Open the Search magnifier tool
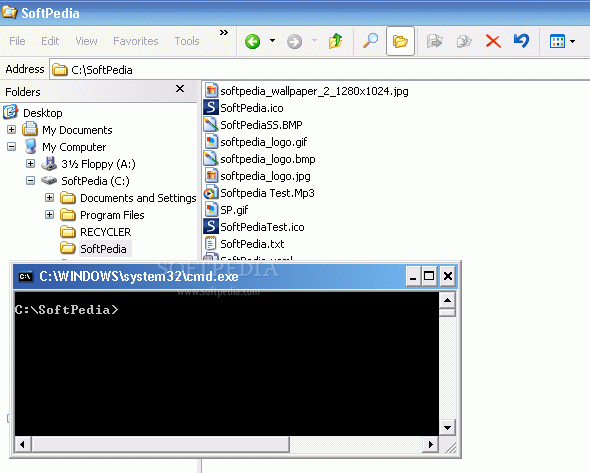The width and height of the screenshot is (590, 473). (370, 41)
